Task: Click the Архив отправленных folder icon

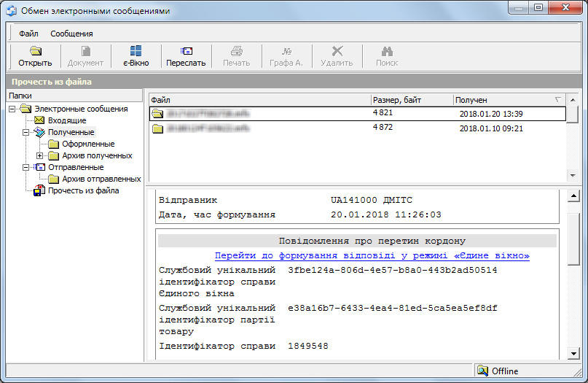Action: point(54,179)
